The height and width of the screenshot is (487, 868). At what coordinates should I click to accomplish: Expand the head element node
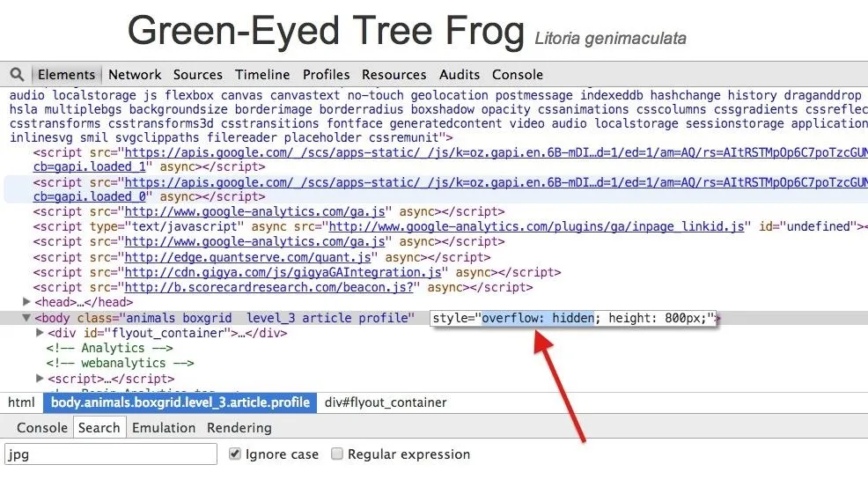pos(26,302)
